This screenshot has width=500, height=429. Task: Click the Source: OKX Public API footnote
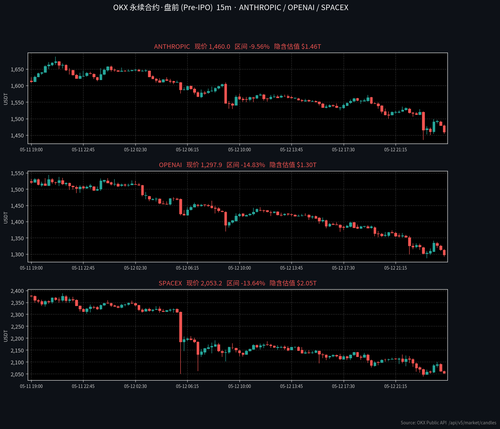pyautogui.click(x=448, y=423)
